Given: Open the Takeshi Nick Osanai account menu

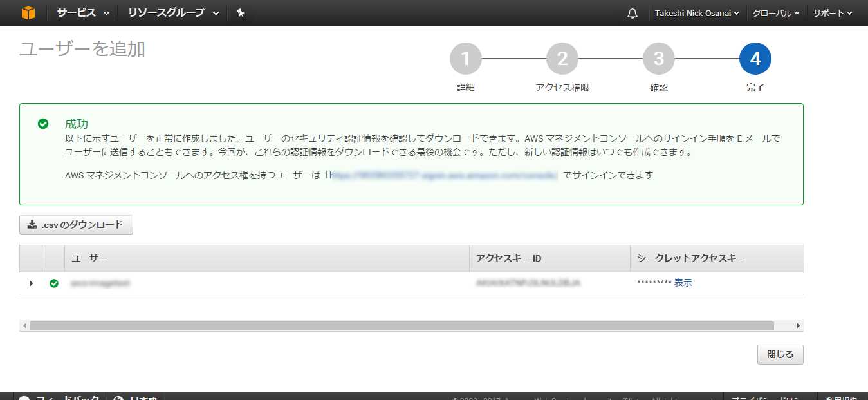Looking at the screenshot, I should click(696, 13).
